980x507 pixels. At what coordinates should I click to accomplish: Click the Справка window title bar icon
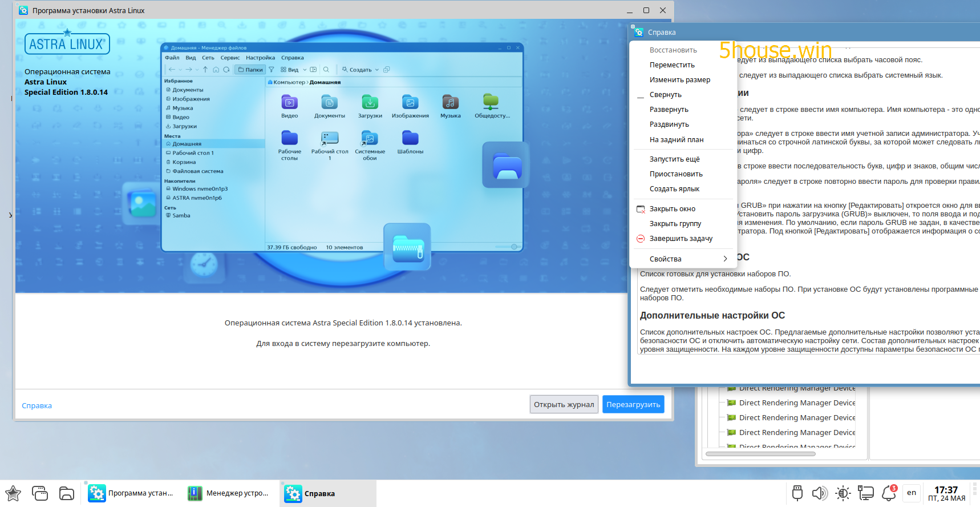(639, 32)
